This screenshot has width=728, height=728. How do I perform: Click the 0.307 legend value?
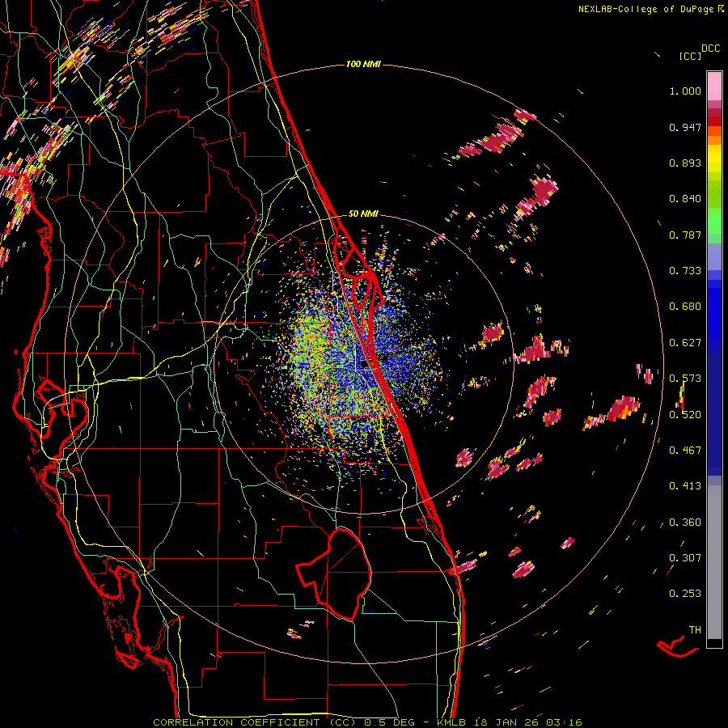pyautogui.click(x=685, y=558)
